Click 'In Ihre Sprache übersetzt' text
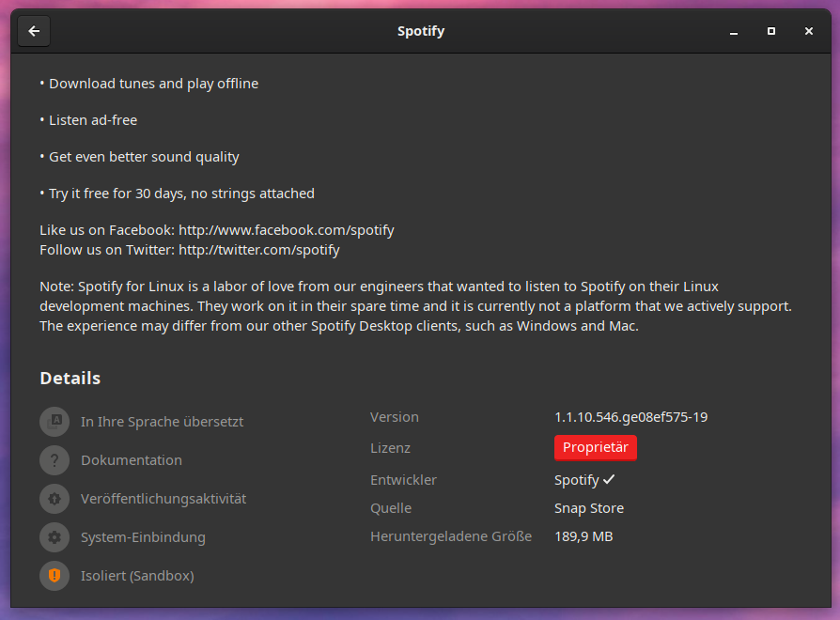The image size is (840, 620). [162, 422]
